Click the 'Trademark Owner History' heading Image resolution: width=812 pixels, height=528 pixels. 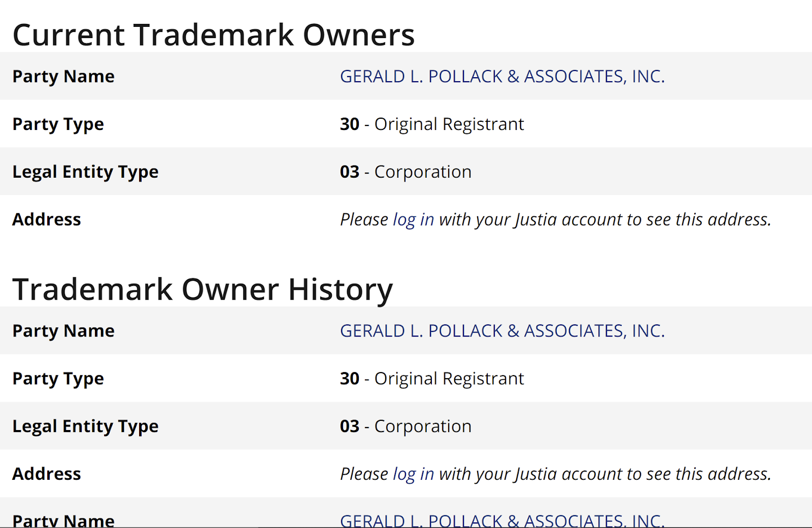202,290
